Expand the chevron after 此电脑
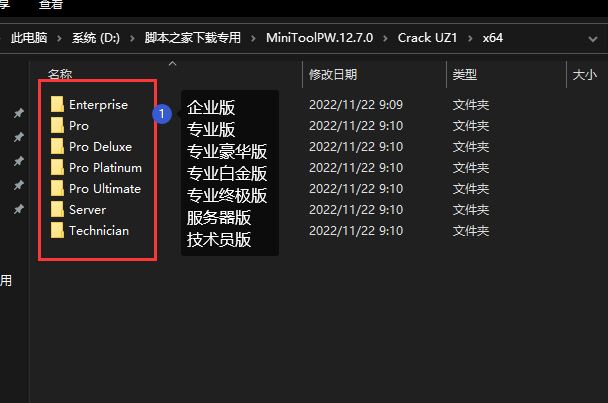Image resolution: width=608 pixels, height=403 pixels. [x=59, y=38]
